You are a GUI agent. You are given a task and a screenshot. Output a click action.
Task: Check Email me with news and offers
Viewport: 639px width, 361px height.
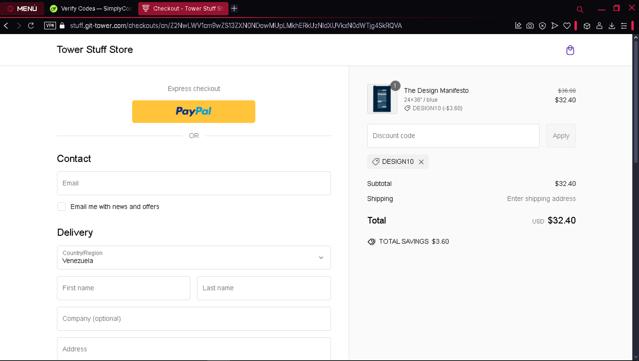(x=61, y=207)
